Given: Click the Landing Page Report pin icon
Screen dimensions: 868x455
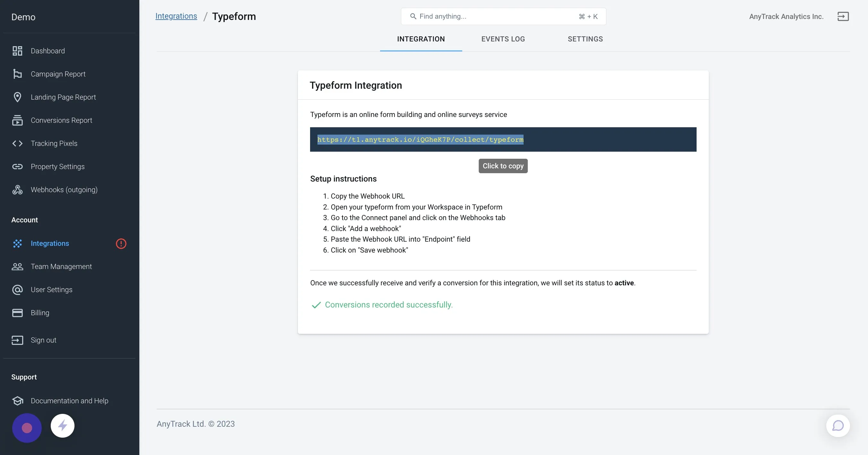Looking at the screenshot, I should [17, 97].
